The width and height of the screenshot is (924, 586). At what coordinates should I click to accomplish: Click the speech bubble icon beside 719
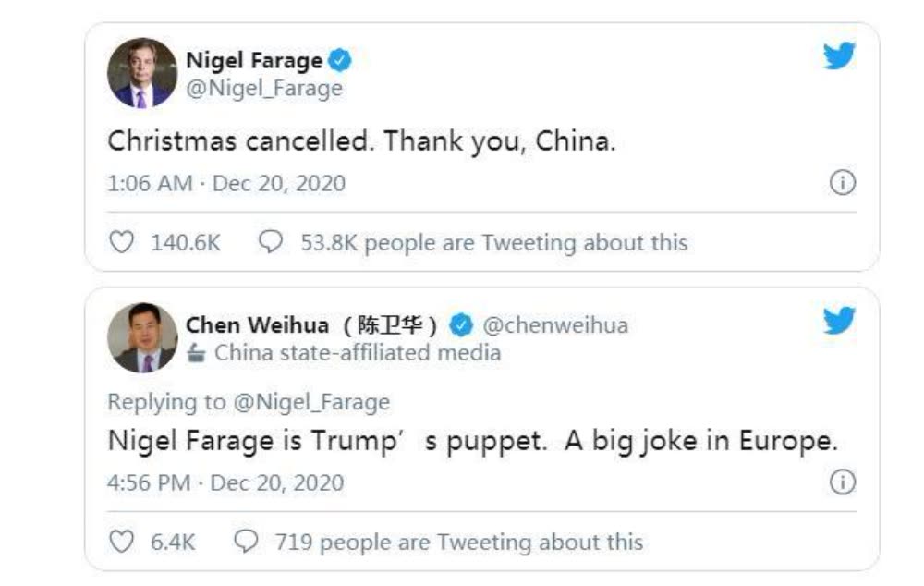pyautogui.click(x=245, y=542)
